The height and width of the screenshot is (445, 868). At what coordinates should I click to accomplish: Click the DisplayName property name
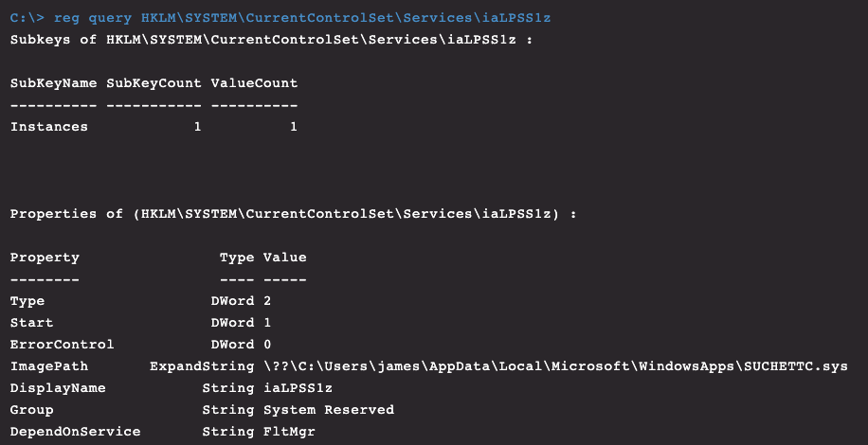(x=58, y=388)
